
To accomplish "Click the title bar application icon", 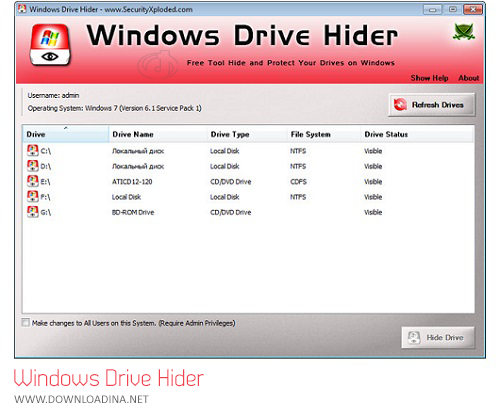I will click(22, 9).
